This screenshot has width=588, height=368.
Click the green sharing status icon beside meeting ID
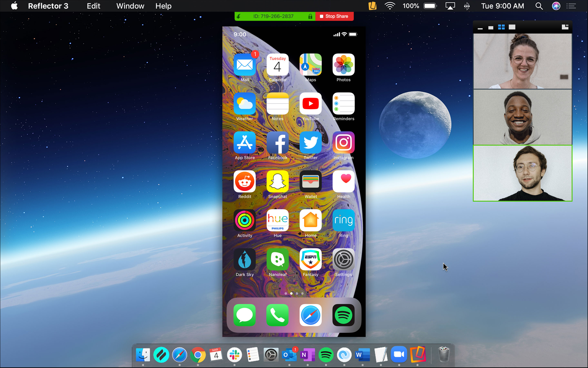[x=239, y=16]
